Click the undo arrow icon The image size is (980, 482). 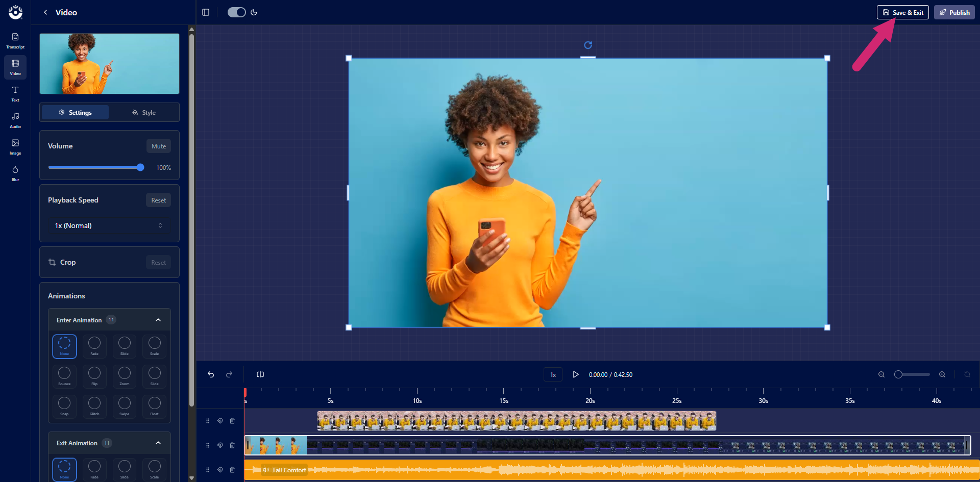211,374
